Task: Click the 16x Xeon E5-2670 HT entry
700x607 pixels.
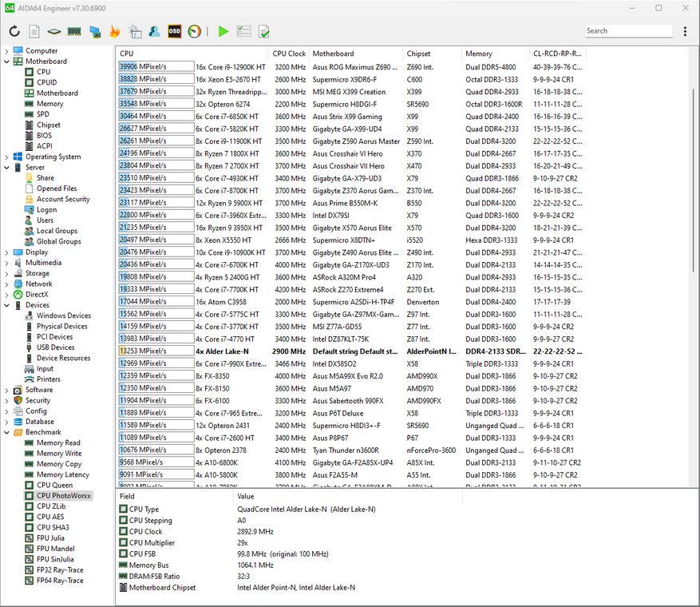Action: (x=227, y=80)
